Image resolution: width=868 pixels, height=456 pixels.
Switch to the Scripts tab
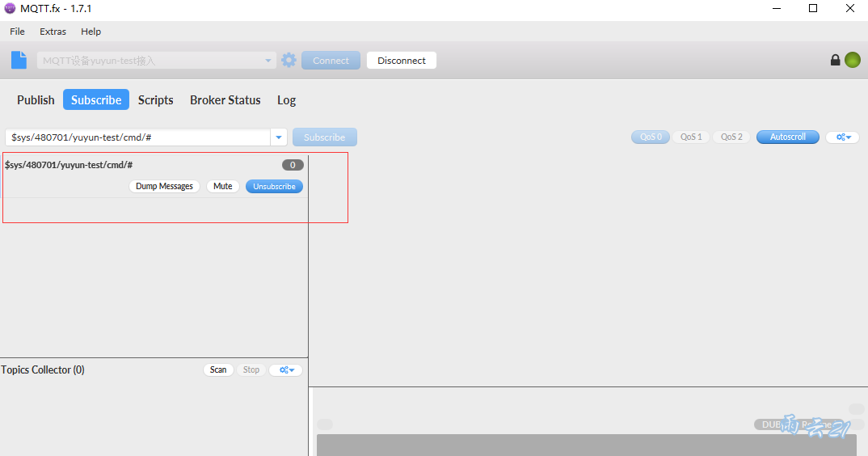[x=155, y=99]
